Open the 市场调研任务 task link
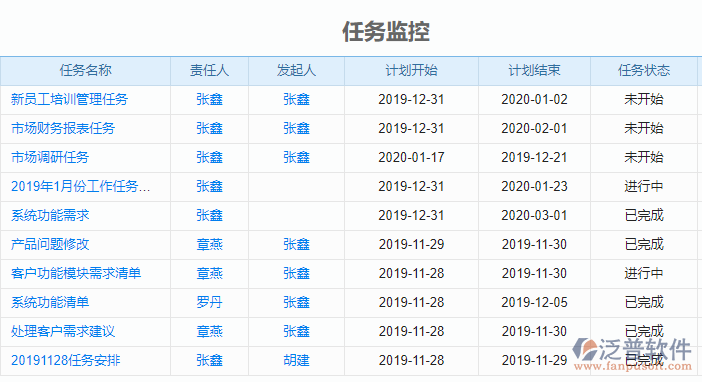Image resolution: width=702 pixels, height=382 pixels. pyautogui.click(x=50, y=158)
